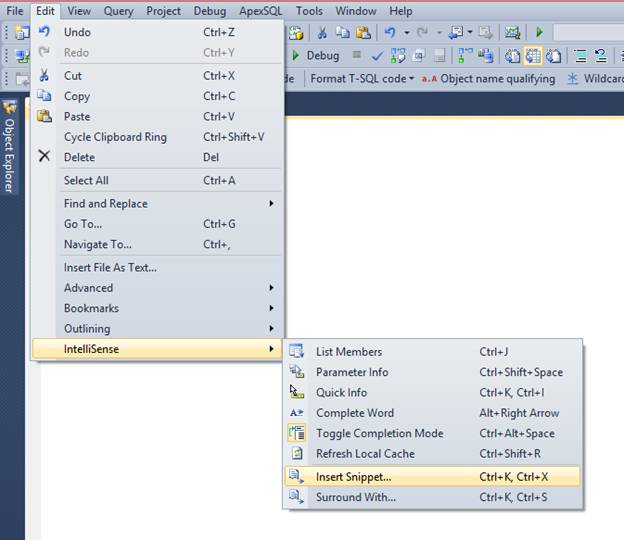Open the Format T-SQL code dropdown
Image resolution: width=624 pixels, height=540 pixels.
(362, 79)
